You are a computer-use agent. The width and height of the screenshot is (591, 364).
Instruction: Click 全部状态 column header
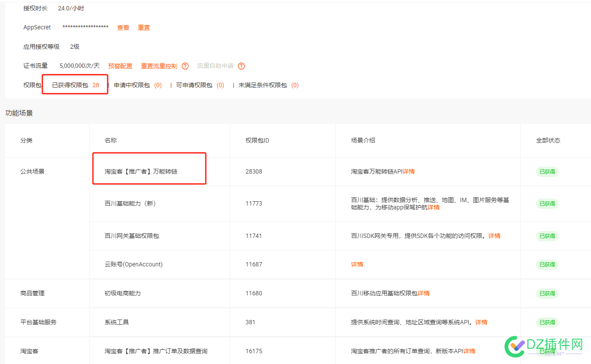point(548,140)
